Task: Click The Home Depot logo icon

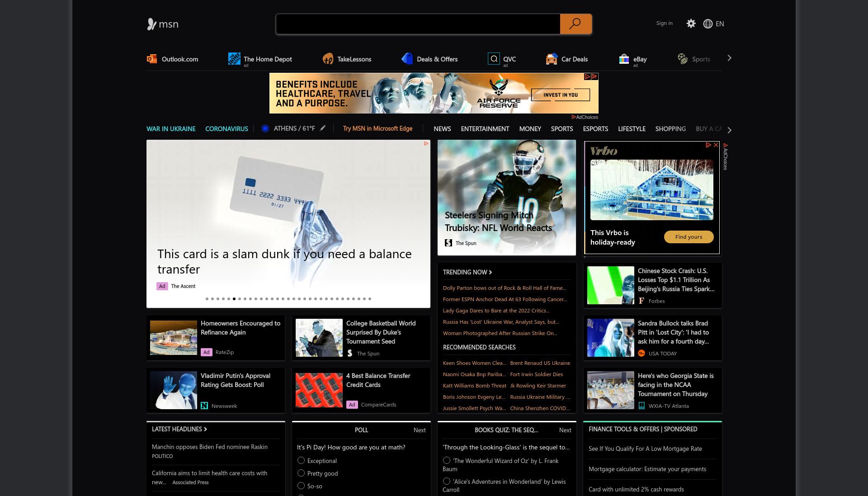Action: click(x=234, y=59)
